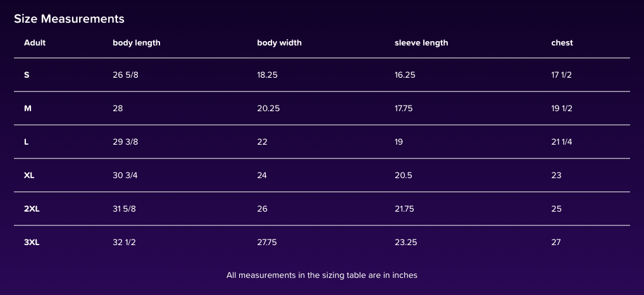The width and height of the screenshot is (644, 295).
Task: Select the S size row label
Action: point(27,75)
